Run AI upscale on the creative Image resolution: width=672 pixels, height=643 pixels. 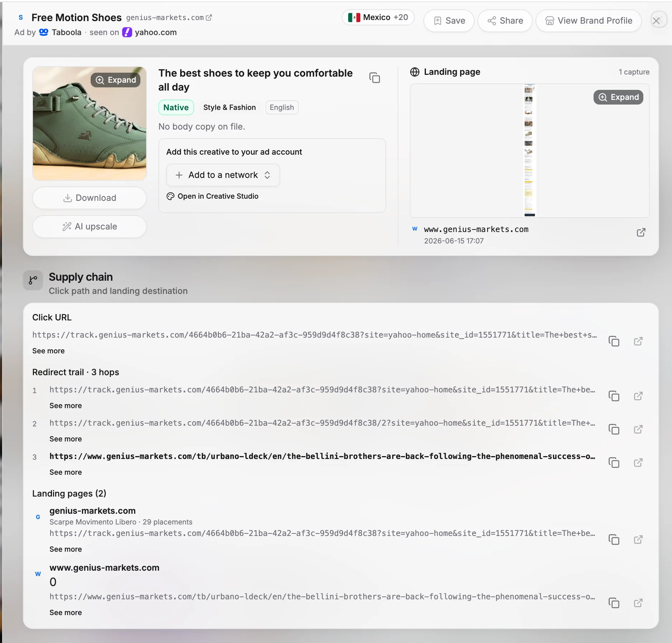90,226
